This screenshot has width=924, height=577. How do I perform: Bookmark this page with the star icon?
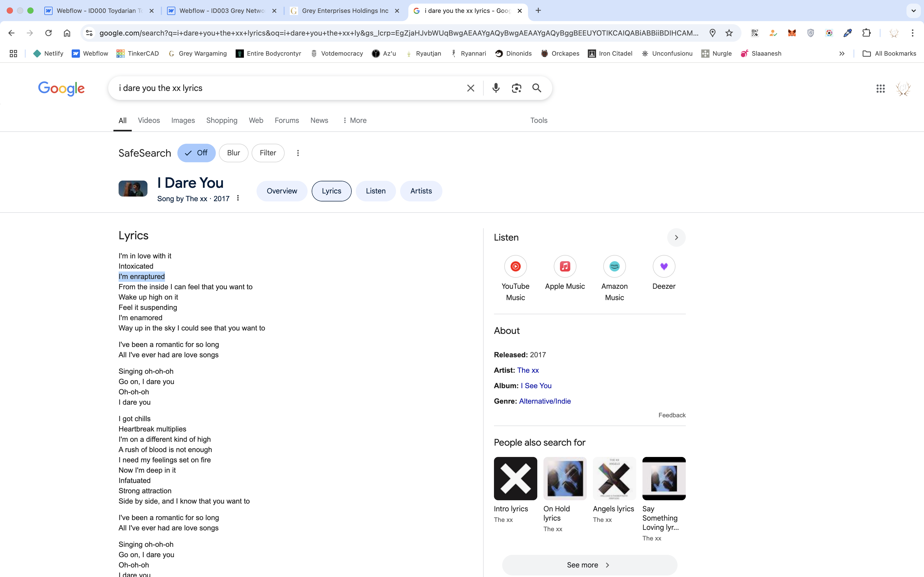coord(729,33)
